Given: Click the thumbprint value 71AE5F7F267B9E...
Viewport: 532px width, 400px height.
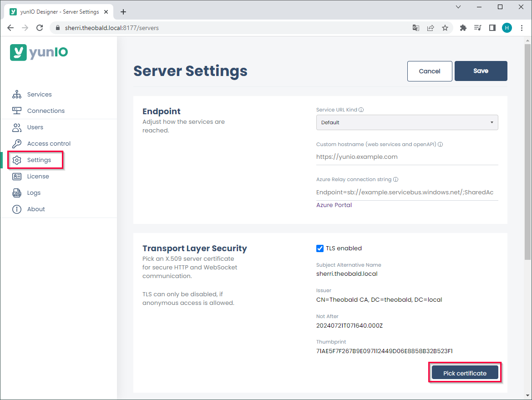Looking at the screenshot, I should click(x=384, y=351).
